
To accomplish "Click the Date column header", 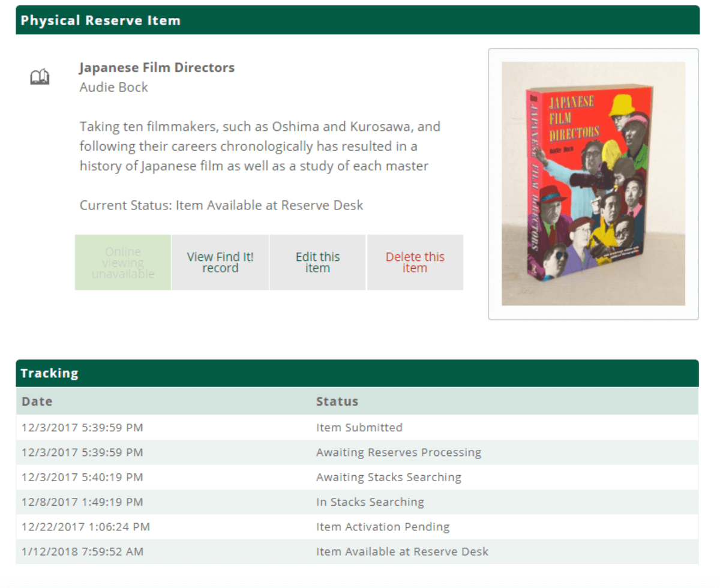I will pyautogui.click(x=37, y=401).
